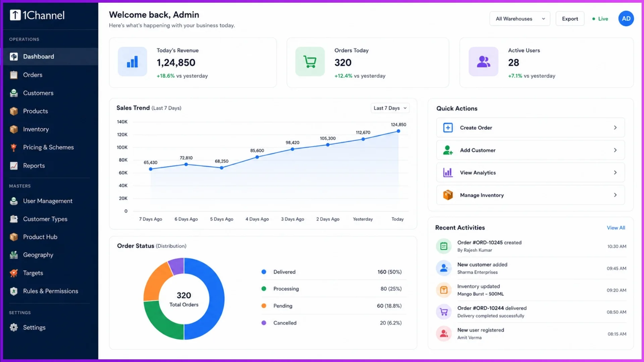The image size is (644, 362).
Task: Click the 320 Total Orders donut center
Action: pyautogui.click(x=184, y=299)
